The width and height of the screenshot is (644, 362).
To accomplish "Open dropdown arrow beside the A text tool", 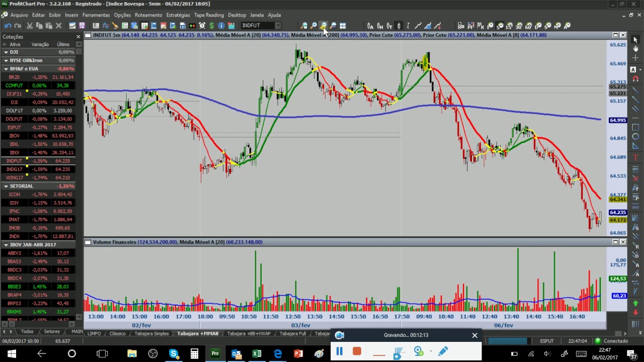I will pos(640,69).
